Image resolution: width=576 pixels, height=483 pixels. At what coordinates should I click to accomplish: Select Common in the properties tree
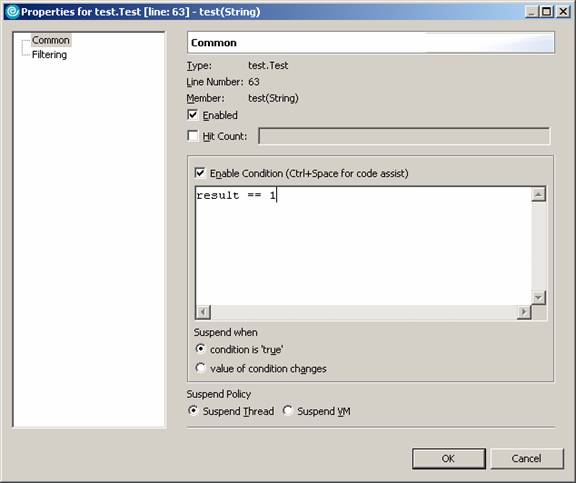51,40
